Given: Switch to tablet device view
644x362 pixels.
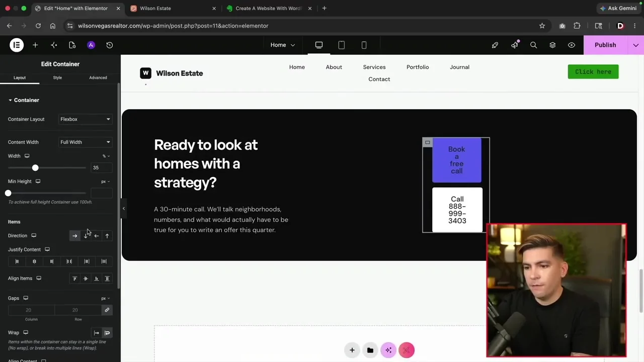Looking at the screenshot, I should [x=342, y=45].
